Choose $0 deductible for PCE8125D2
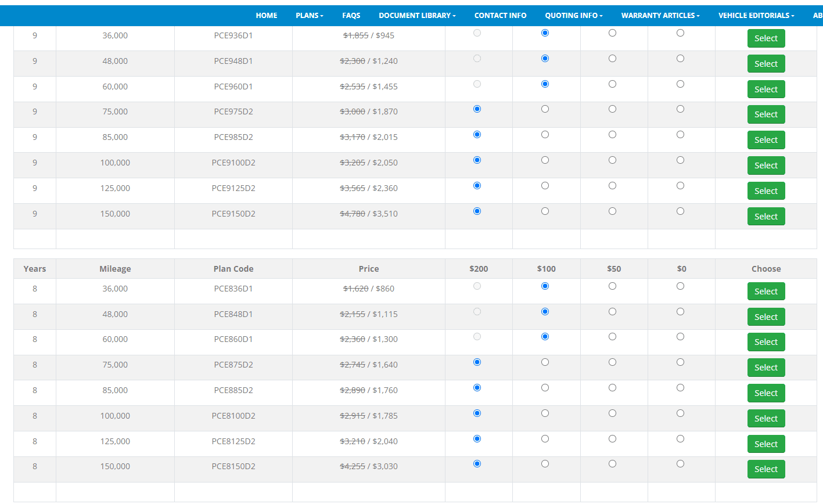823x504 pixels. [x=680, y=439]
